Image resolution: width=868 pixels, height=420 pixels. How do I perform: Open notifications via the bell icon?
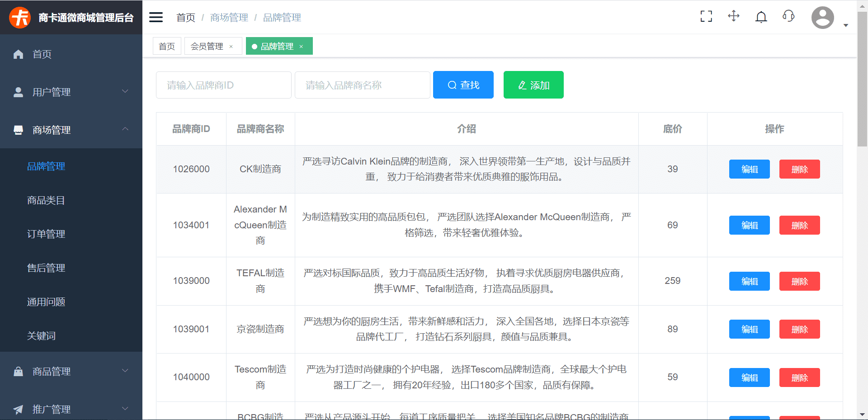tap(761, 16)
